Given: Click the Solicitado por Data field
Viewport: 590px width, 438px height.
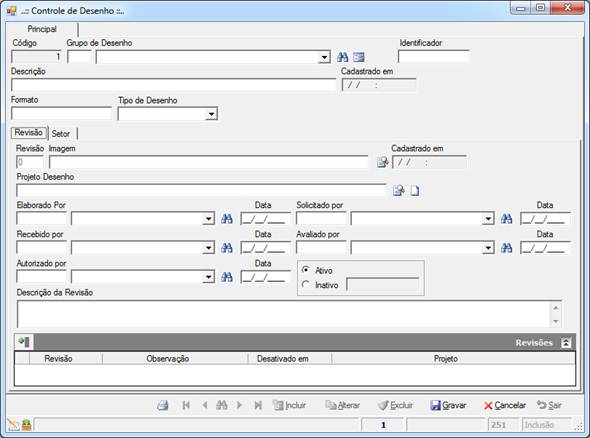Looking at the screenshot, I should click(x=545, y=219).
